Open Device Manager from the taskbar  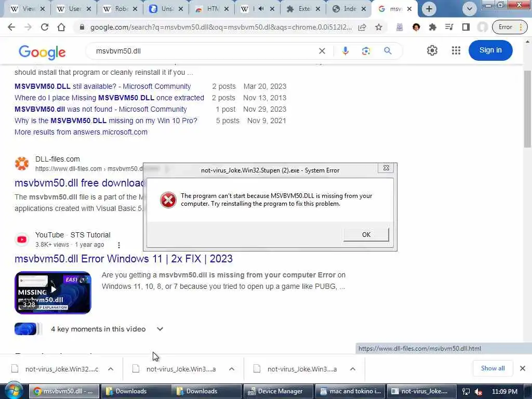(278, 391)
